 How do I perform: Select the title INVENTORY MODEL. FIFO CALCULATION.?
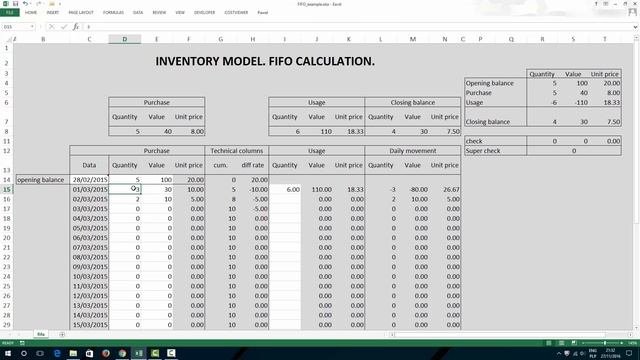pyautogui.click(x=265, y=61)
